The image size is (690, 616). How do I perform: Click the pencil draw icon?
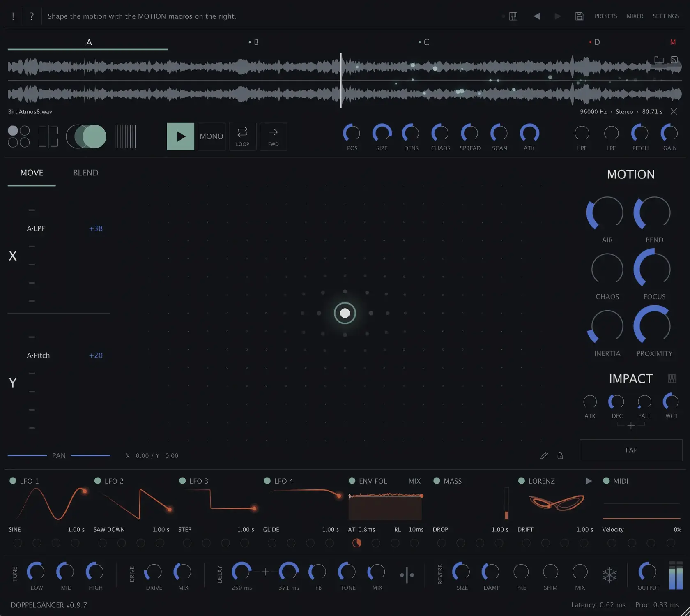pyautogui.click(x=544, y=455)
